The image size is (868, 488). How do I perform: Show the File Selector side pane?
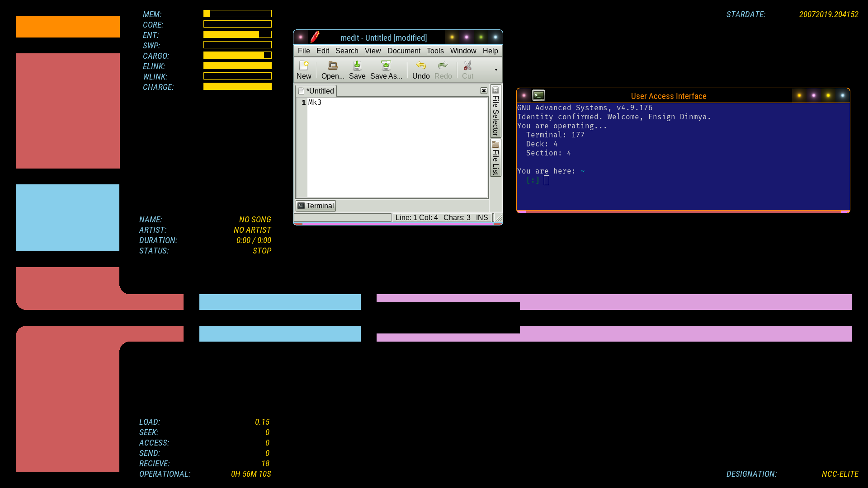tap(495, 111)
